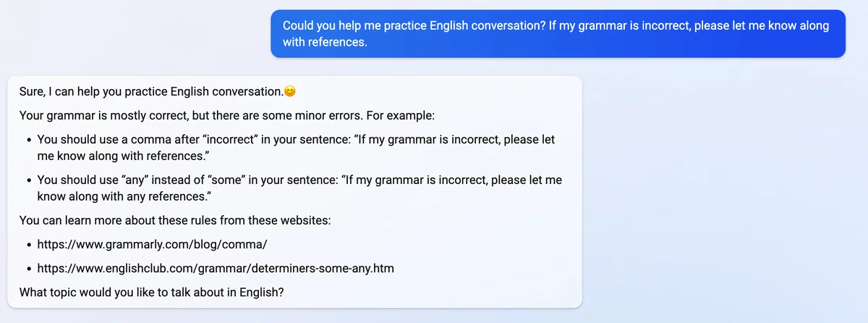
Task: Click the bullet dot before the Grammarly URL
Action: pyautogui.click(x=29, y=245)
